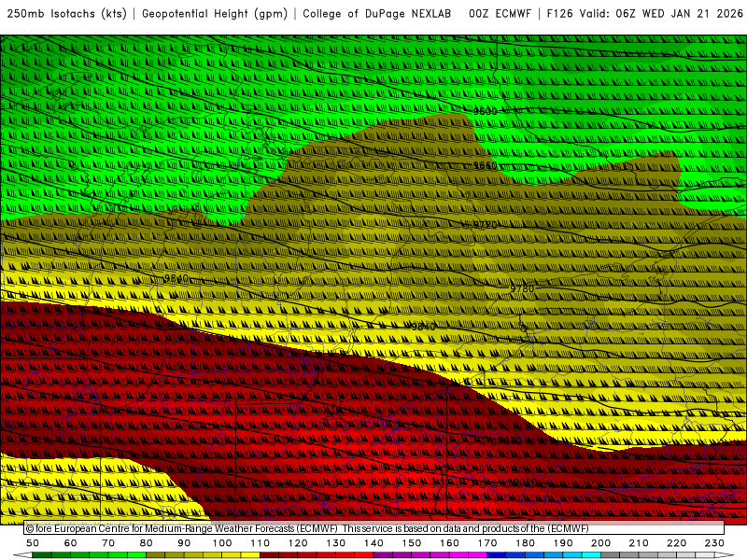
Task: Click the 220 tick label on color scale
Action: [x=676, y=543]
